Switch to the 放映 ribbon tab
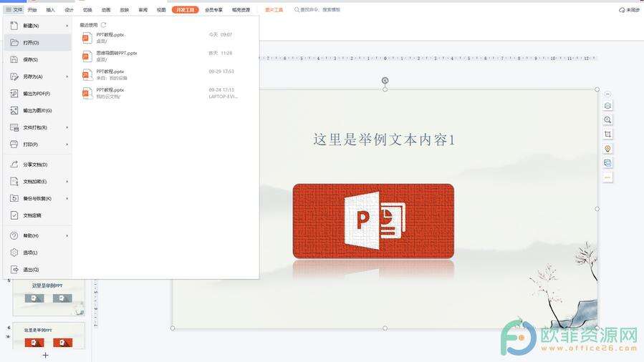 (x=125, y=10)
